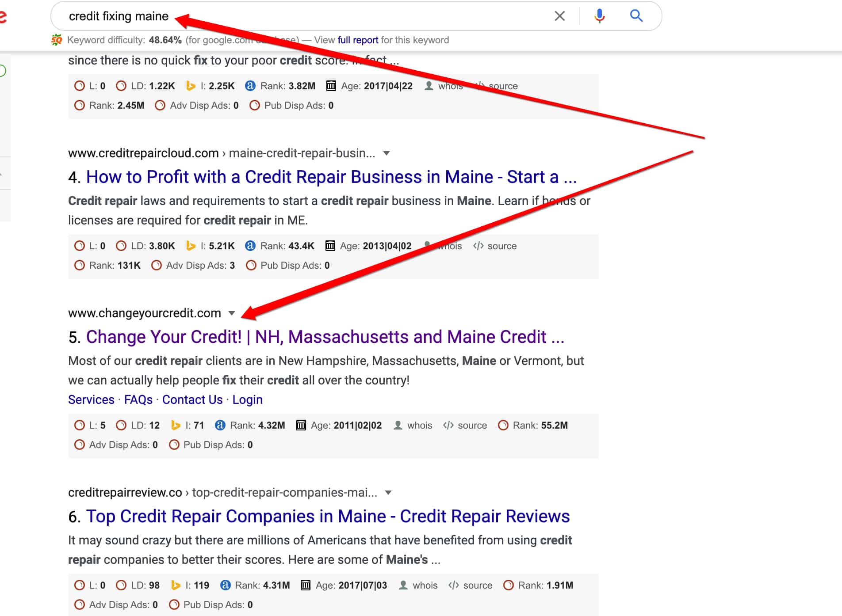Viewport: 842px width, 616px height.
Task: Click the source code icon in creditrepairreview.co bar
Action: (453, 586)
